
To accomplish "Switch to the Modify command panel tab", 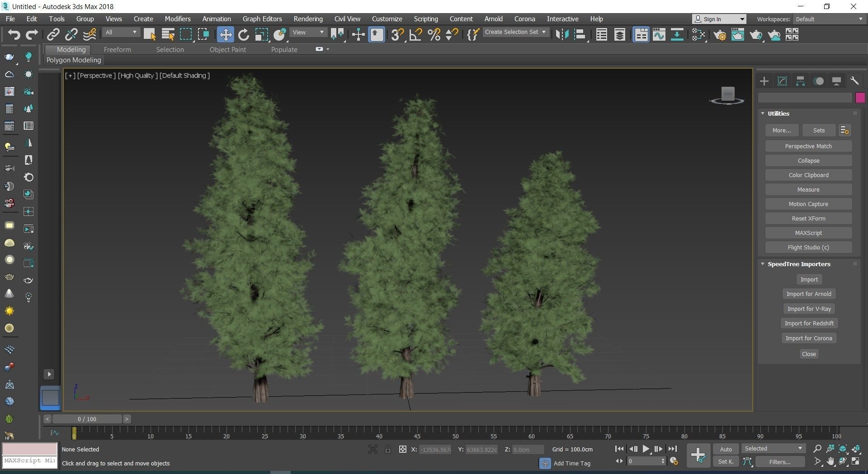I will 782,81.
